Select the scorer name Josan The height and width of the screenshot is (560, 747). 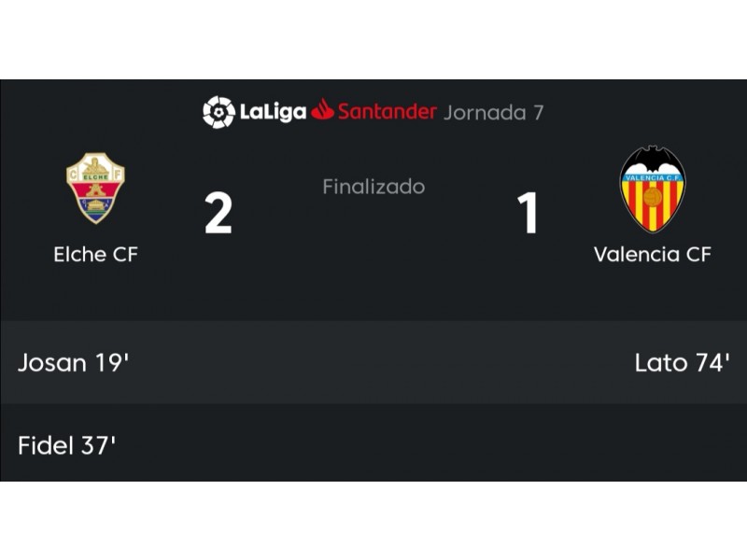coord(52,363)
